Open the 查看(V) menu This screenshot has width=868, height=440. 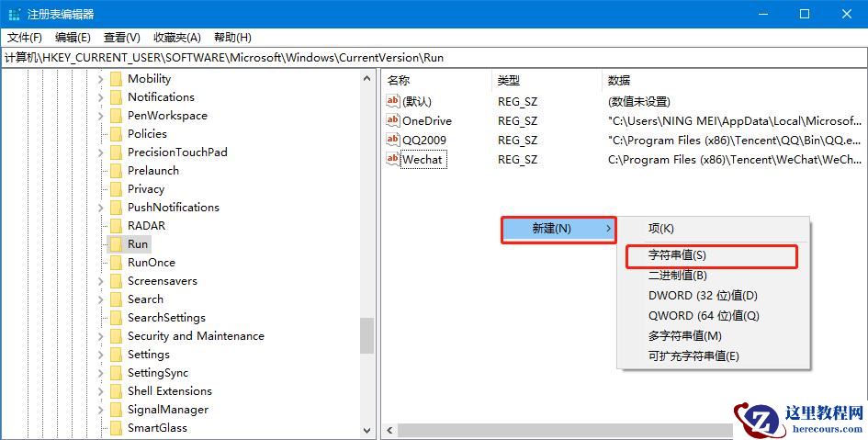click(122, 38)
